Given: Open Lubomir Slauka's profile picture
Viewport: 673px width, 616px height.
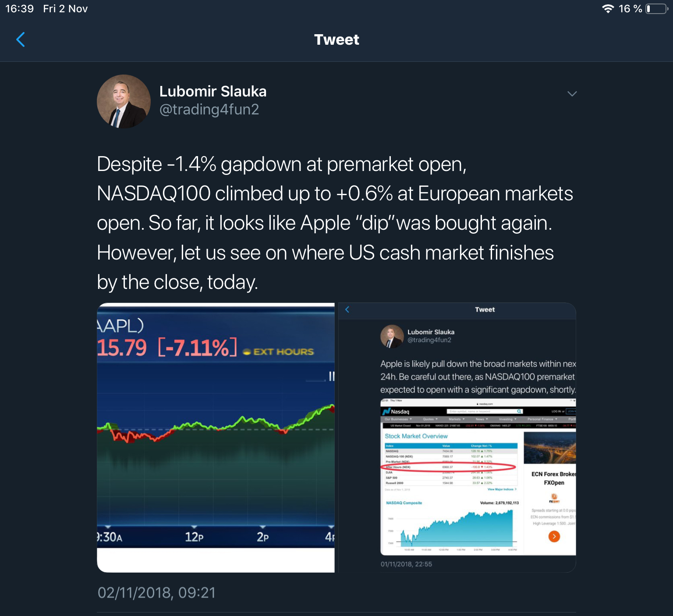Looking at the screenshot, I should (124, 101).
